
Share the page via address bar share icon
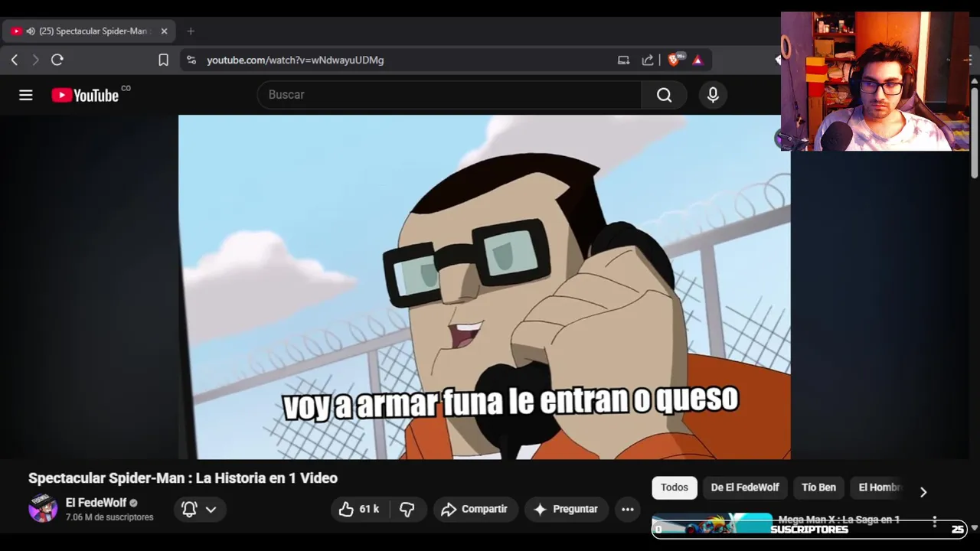[x=648, y=60]
